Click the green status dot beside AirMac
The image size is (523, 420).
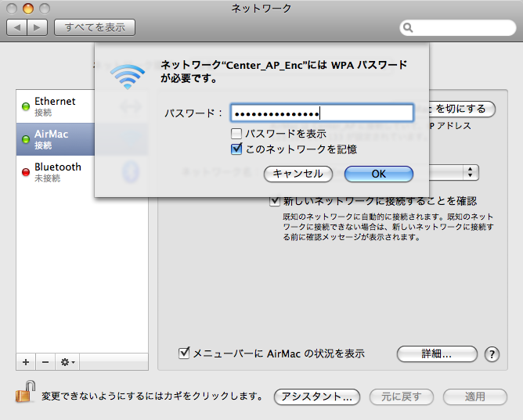26,139
